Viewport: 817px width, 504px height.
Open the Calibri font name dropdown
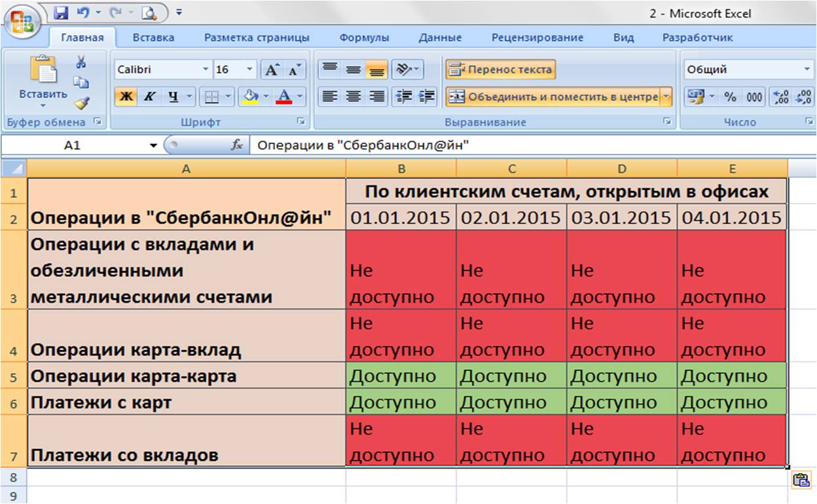click(x=206, y=69)
